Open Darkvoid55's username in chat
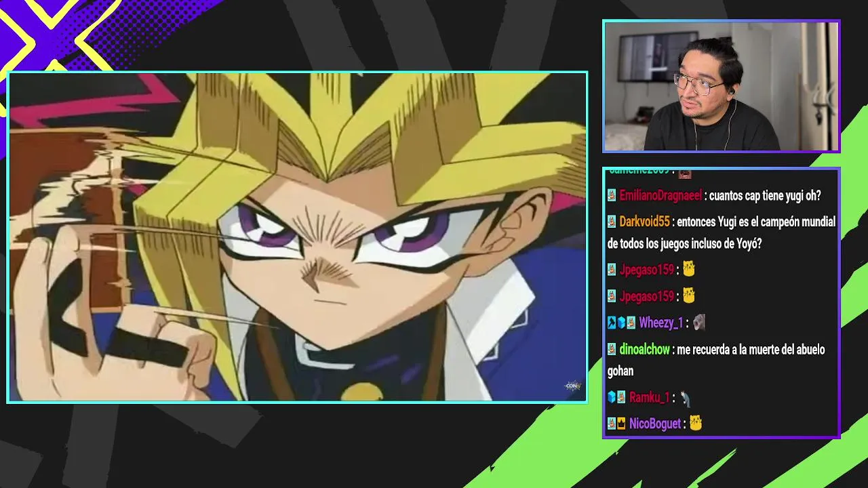The height and width of the screenshot is (488, 868). (x=644, y=222)
